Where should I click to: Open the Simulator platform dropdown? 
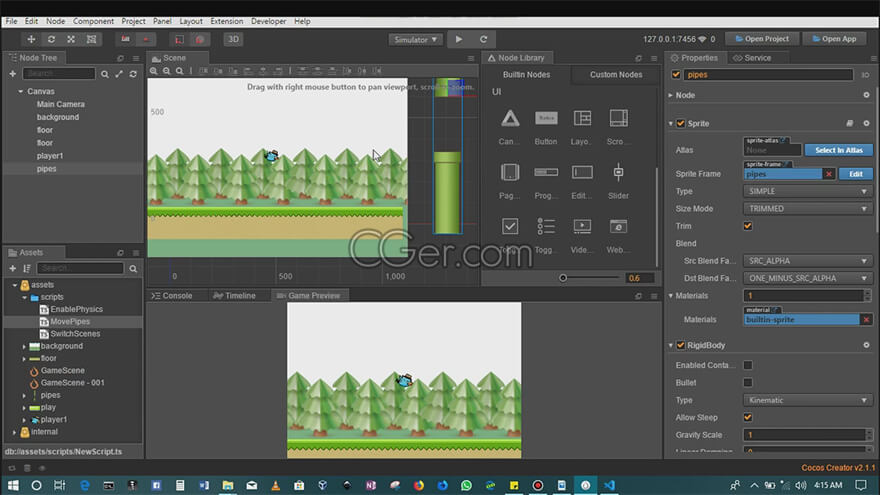tap(415, 40)
